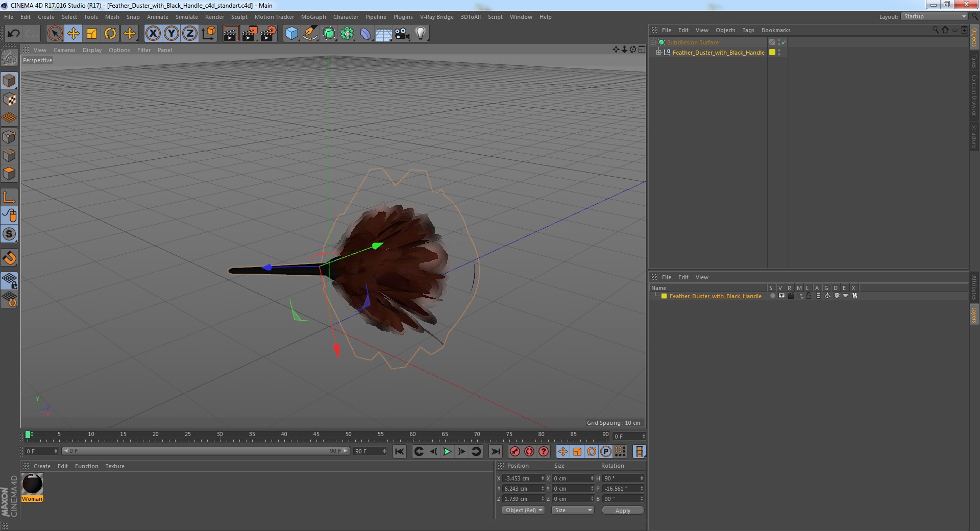Image resolution: width=980 pixels, height=531 pixels.
Task: Switch to Polygons mode
Action: pyautogui.click(x=9, y=174)
